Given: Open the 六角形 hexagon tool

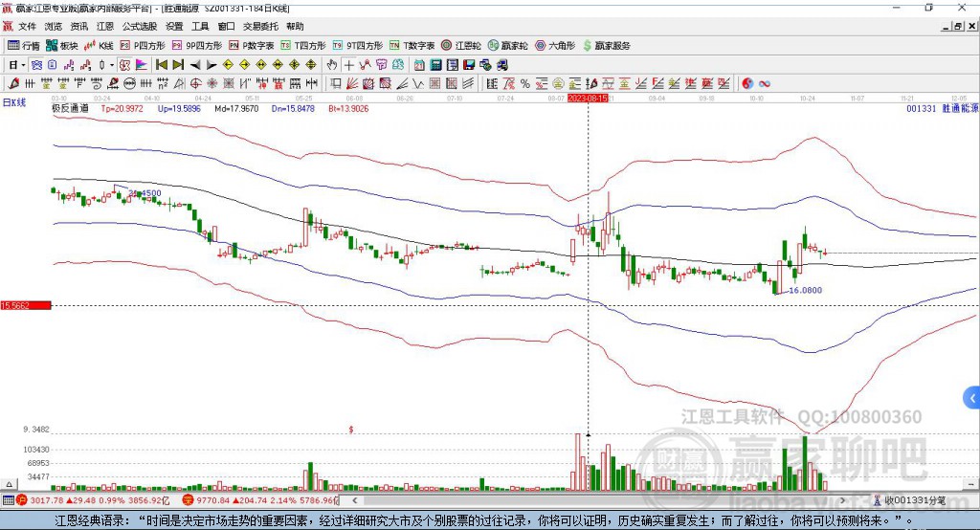Looking at the screenshot, I should pos(555,46).
